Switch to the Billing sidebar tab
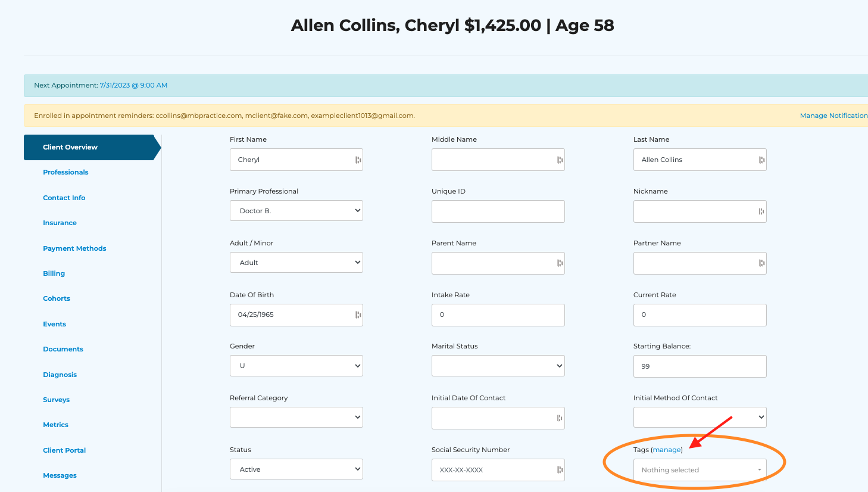868x492 pixels. pyautogui.click(x=54, y=273)
